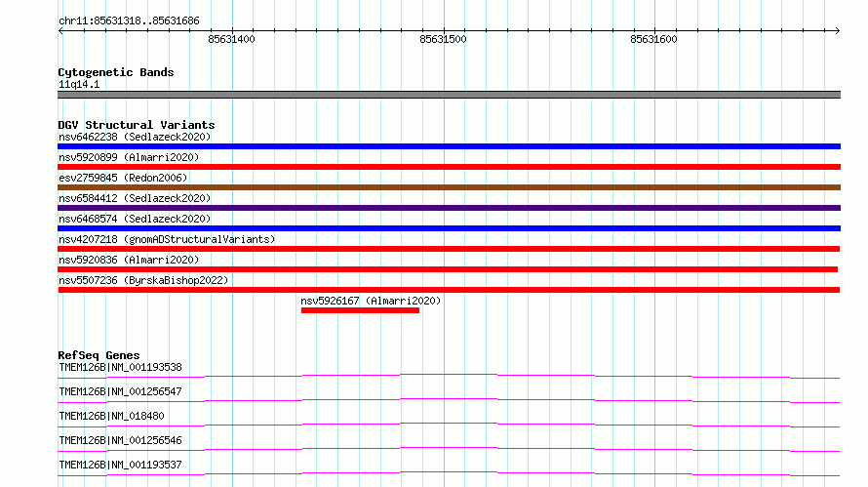This screenshot has width=868, height=487.
Task: Open variant nsv6584412 (Sedlazeck2020) label
Action: [135, 198]
